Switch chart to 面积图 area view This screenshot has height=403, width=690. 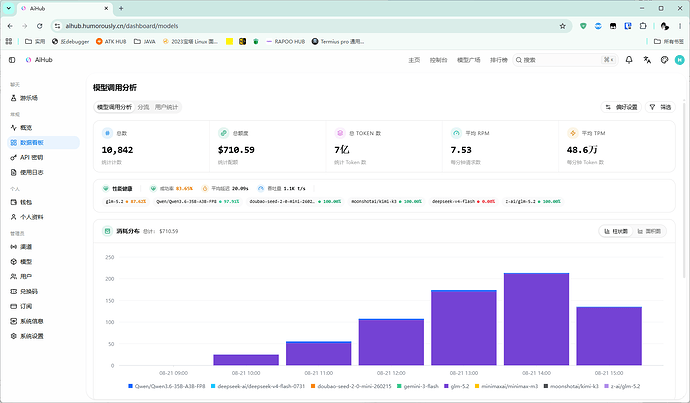[649, 231]
